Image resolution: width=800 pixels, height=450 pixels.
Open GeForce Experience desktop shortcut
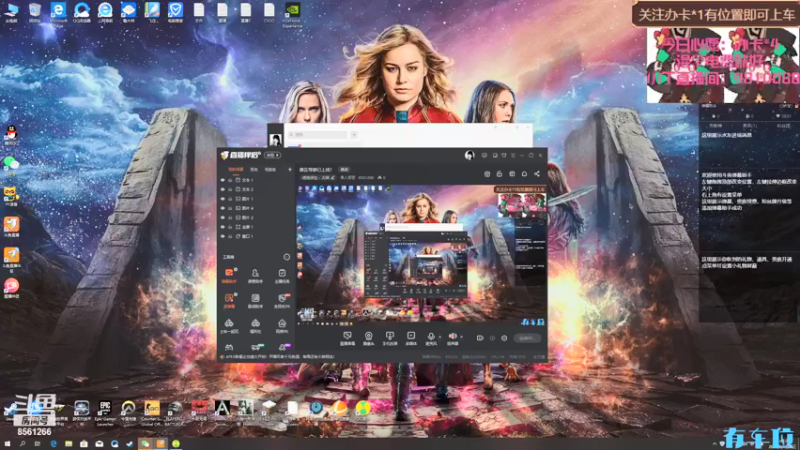coord(292,14)
